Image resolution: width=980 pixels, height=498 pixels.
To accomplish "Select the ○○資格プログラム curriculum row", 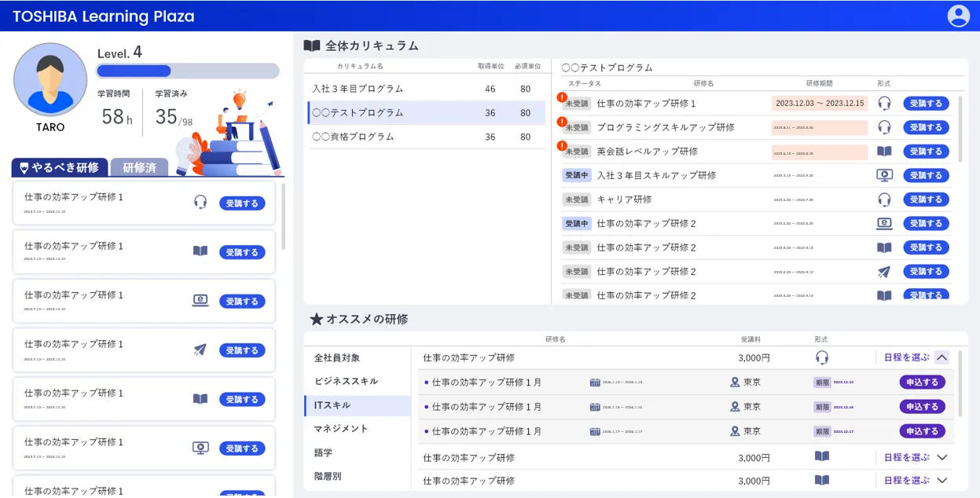I will [x=426, y=137].
